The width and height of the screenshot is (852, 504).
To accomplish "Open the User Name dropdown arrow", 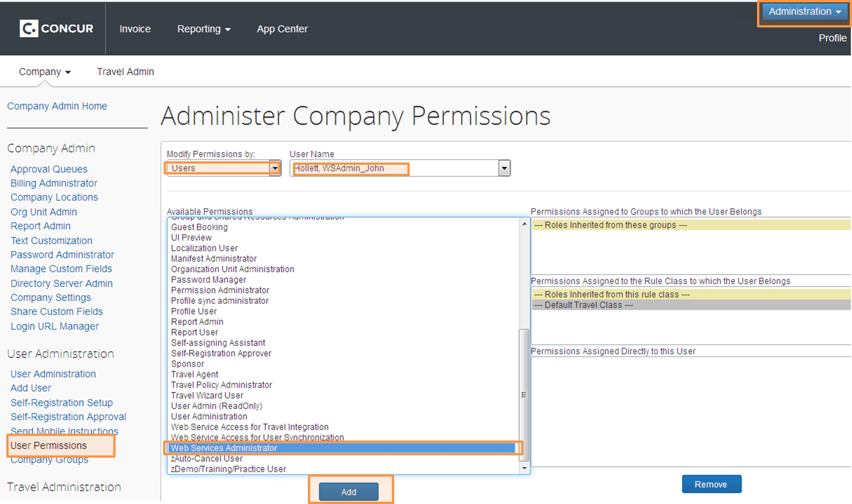I will [504, 168].
